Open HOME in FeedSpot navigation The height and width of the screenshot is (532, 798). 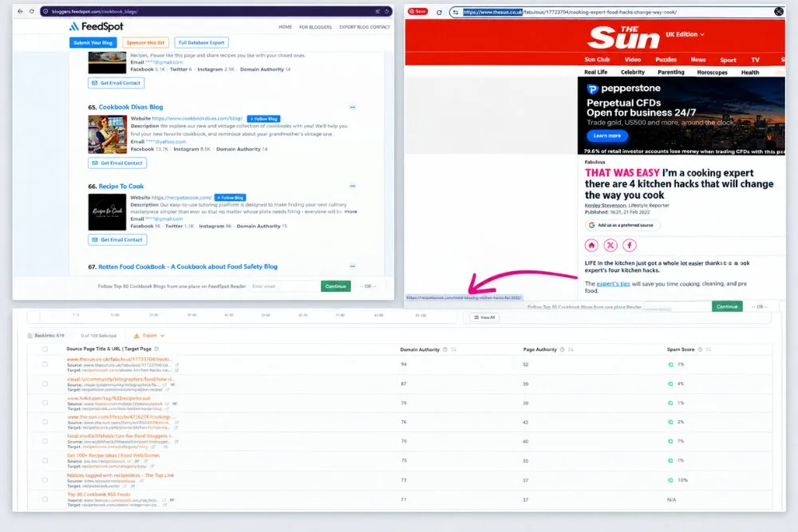tap(285, 27)
